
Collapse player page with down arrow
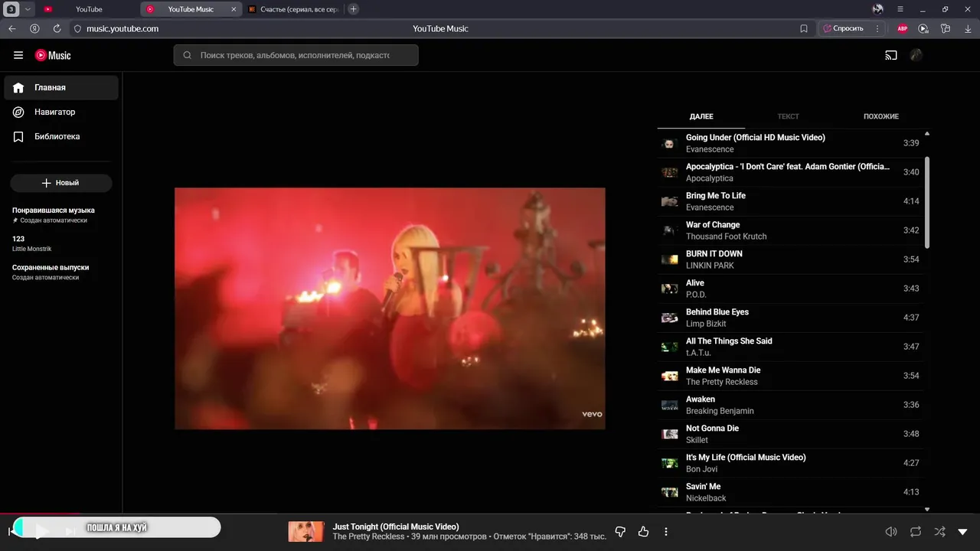(963, 531)
